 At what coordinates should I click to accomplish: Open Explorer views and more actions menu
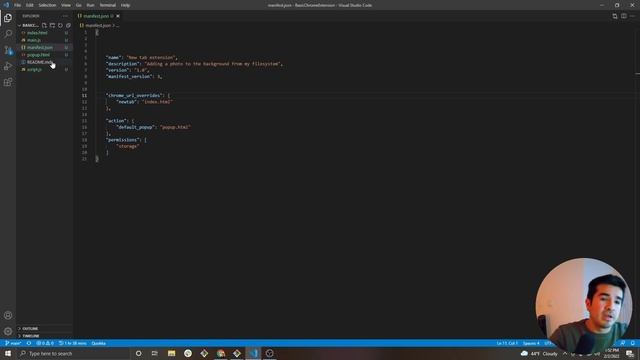(65, 16)
